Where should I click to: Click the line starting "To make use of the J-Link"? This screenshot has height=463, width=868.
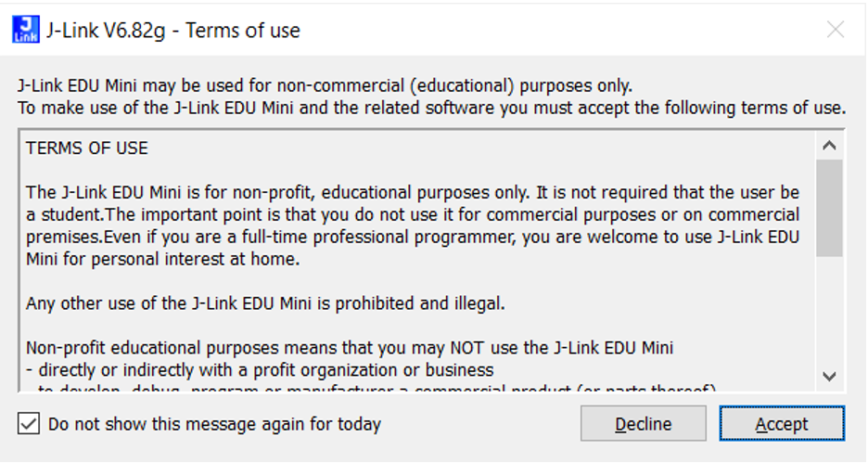tap(431, 108)
